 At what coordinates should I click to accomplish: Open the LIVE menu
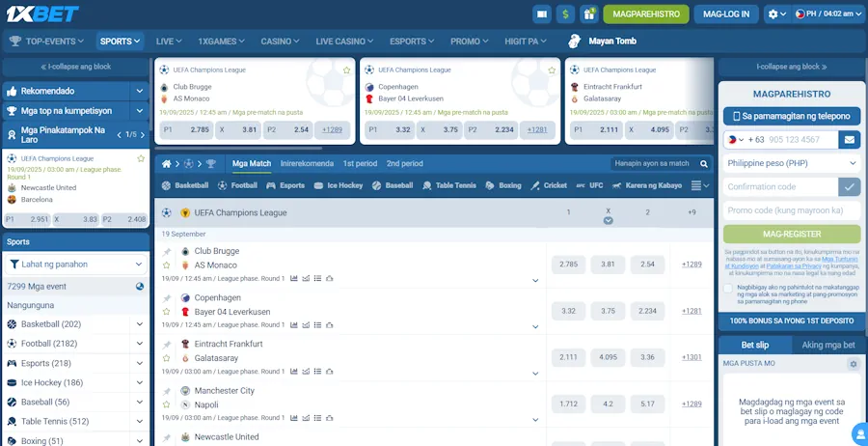(169, 41)
